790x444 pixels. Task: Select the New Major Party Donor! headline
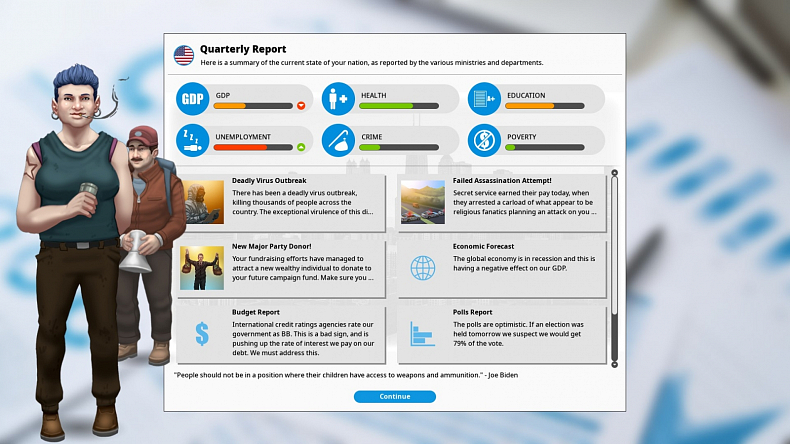(272, 246)
